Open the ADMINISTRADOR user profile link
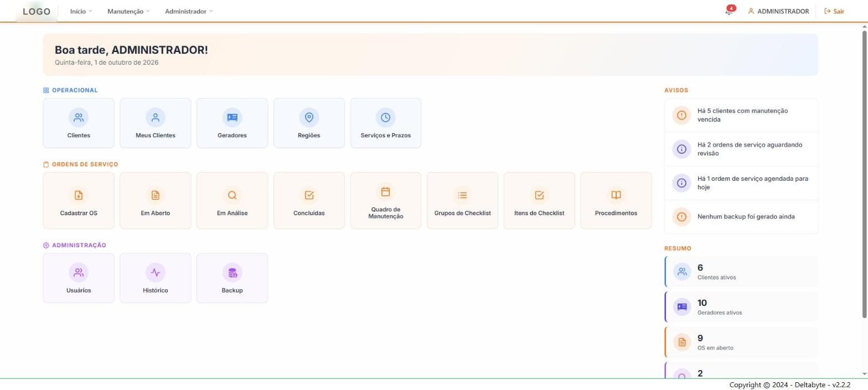Screen dimensions: 868x390 (778, 11)
